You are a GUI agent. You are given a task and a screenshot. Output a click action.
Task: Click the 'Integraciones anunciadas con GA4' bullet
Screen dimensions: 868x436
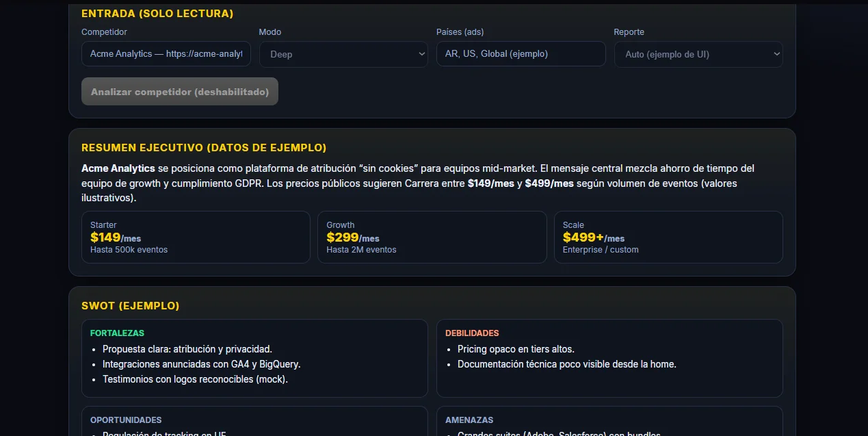tap(202, 364)
